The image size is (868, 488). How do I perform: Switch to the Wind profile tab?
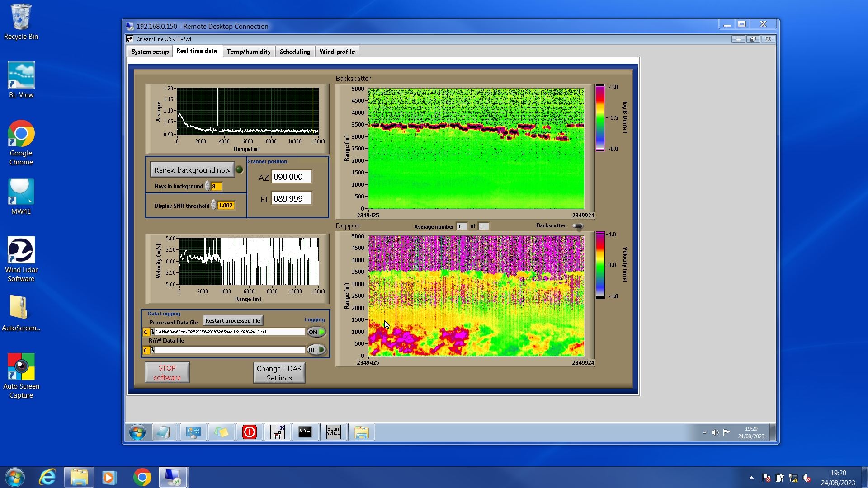coord(337,52)
